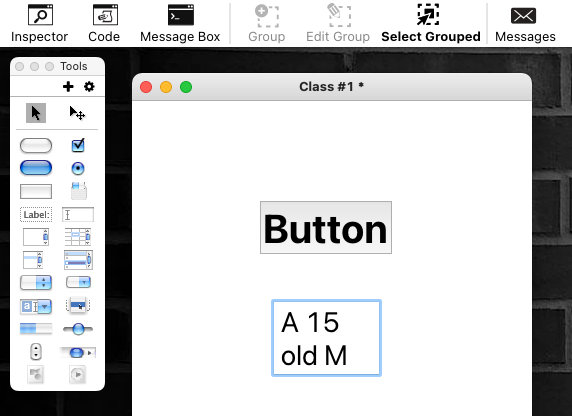This screenshot has height=416, width=572.
Task: Toggle Select Grouped mode
Action: (431, 23)
